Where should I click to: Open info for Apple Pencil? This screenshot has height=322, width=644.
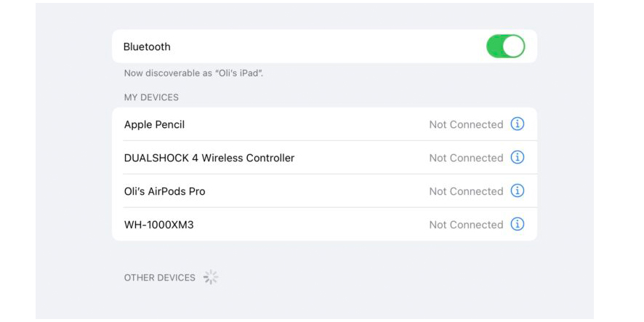click(517, 124)
